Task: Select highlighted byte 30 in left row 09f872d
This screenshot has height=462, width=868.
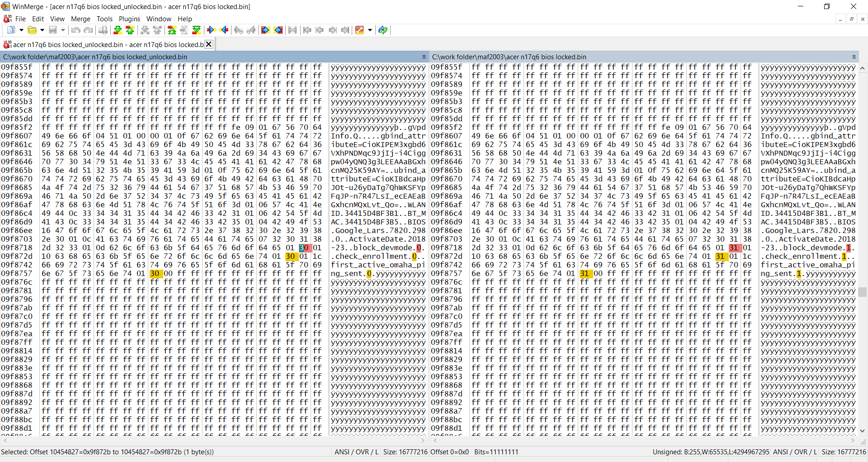Action: (290, 257)
